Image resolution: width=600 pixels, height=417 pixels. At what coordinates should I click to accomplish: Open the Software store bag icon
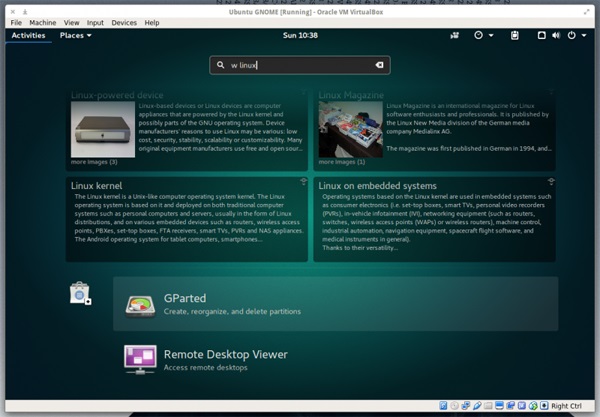pos(80,293)
